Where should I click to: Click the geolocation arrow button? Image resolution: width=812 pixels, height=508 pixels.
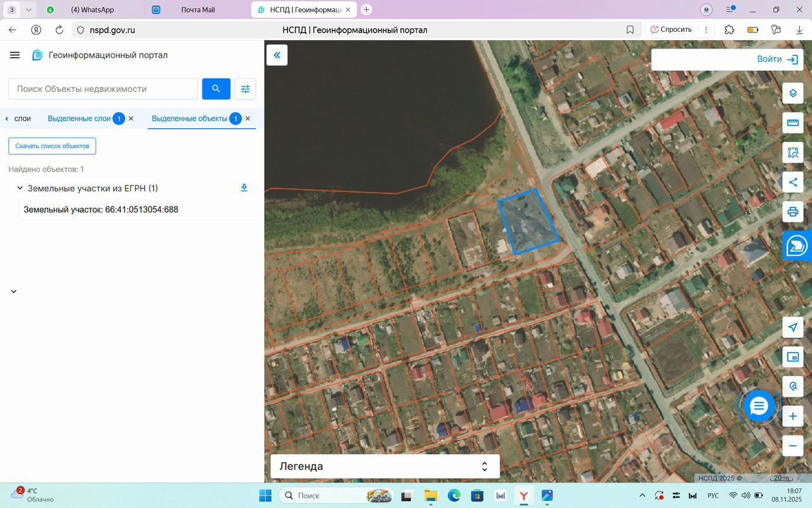(793, 327)
